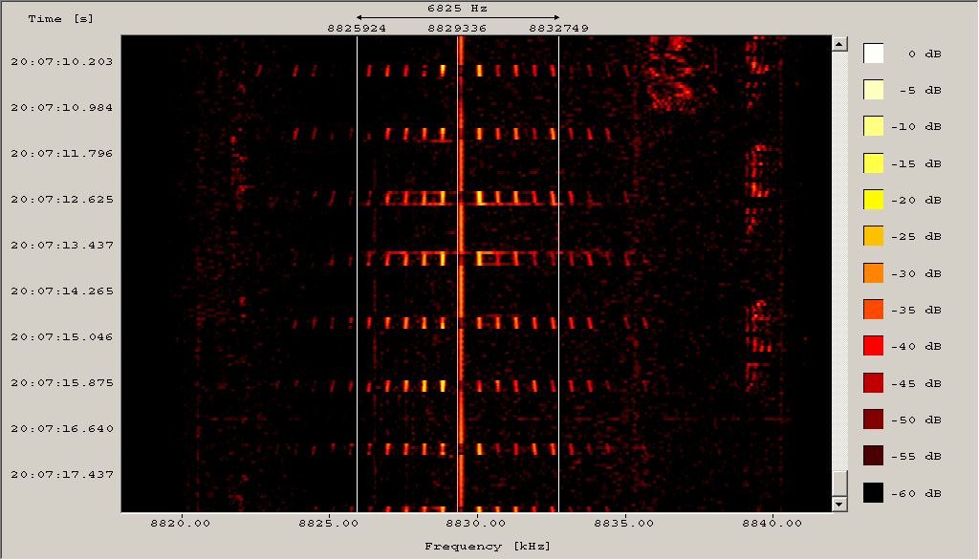Select the -50 dB dark red swatch

coord(874,419)
